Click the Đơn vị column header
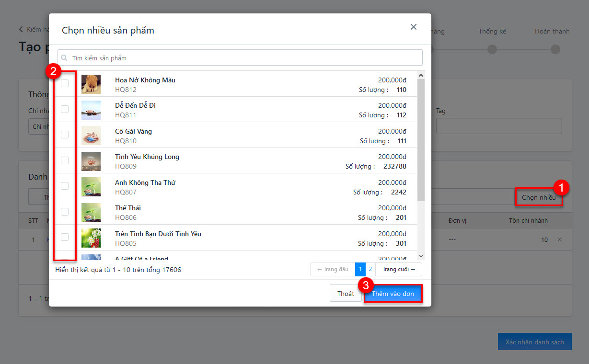Screen dimensions: 589x364 [x=458, y=220]
